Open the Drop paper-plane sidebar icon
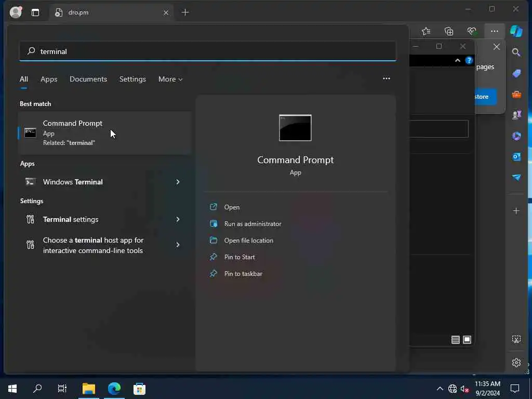The height and width of the screenshot is (399, 532). [516, 178]
